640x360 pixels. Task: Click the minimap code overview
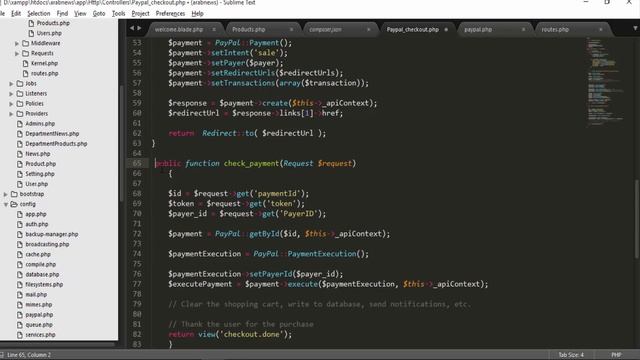pos(605,82)
